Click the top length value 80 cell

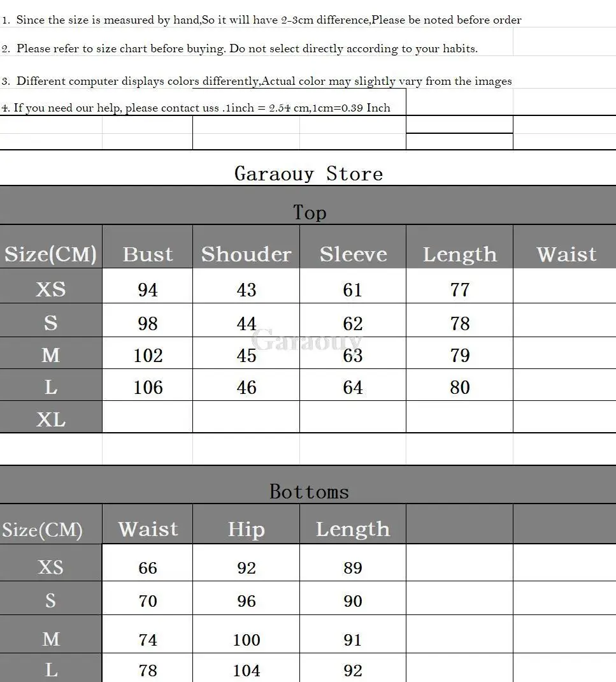coord(459,387)
